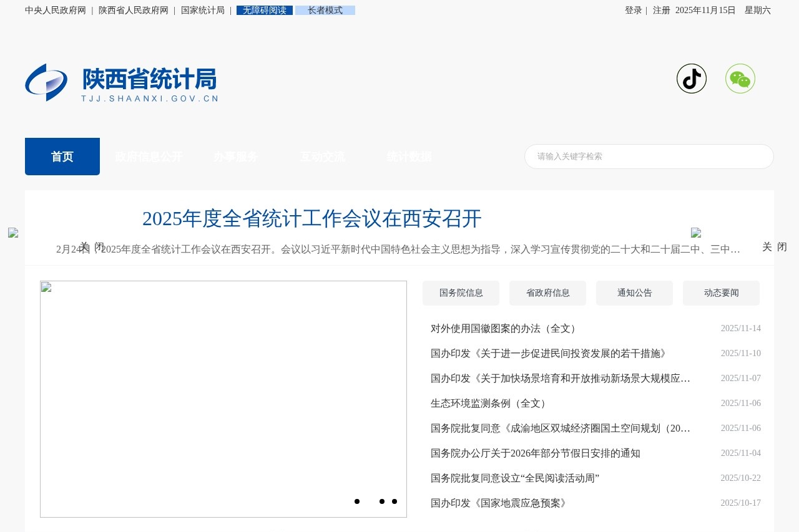Switch to the 省政府信息 tab
799x532 pixels.
547,293
